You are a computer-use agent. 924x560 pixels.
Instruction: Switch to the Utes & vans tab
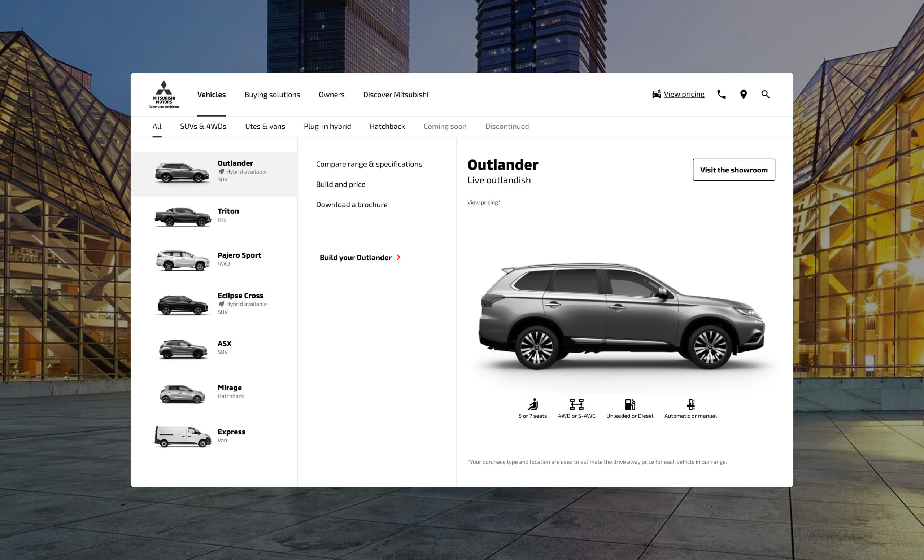[x=265, y=126]
